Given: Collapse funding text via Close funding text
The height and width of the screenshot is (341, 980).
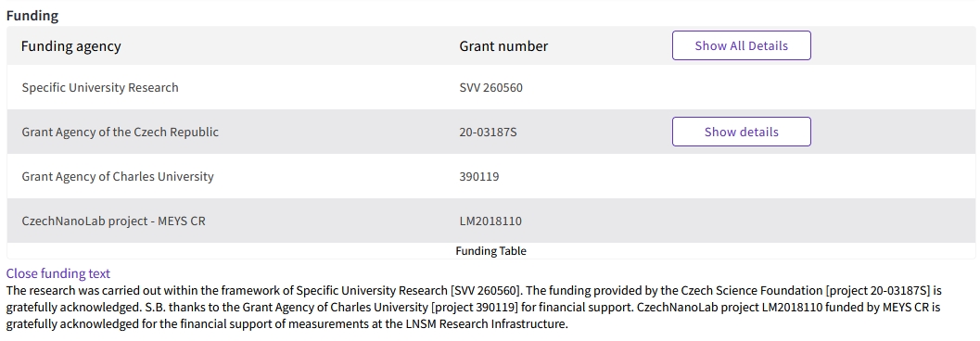Looking at the screenshot, I should [x=58, y=273].
